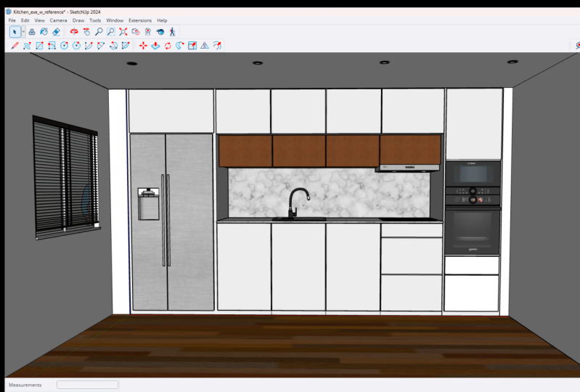
Task: Open the Select tool dropdown arrow
Action: click(23, 32)
